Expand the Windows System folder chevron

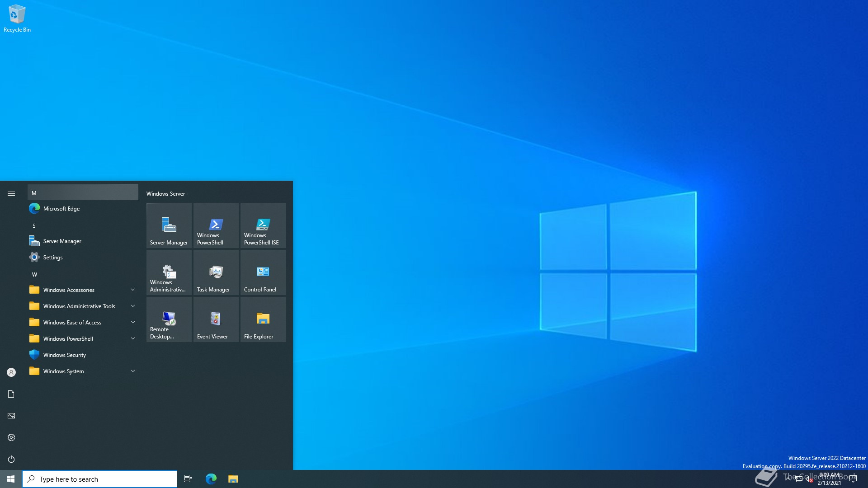[x=133, y=371]
